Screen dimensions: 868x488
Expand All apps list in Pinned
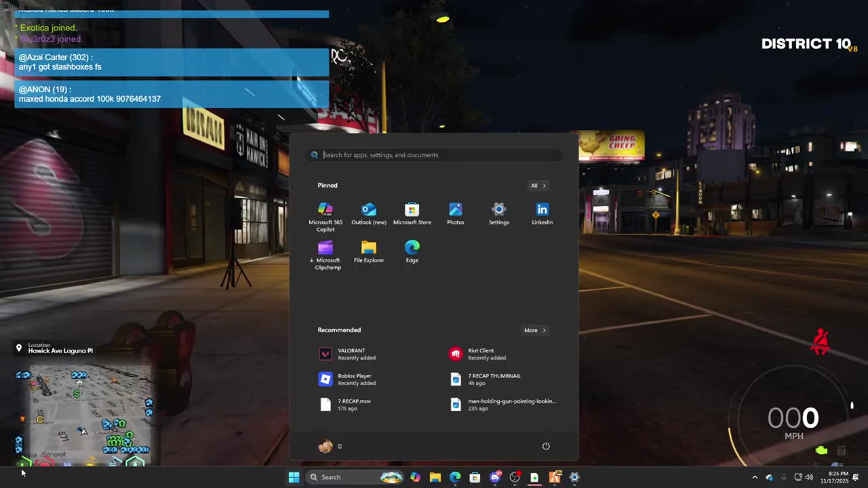(538, 186)
